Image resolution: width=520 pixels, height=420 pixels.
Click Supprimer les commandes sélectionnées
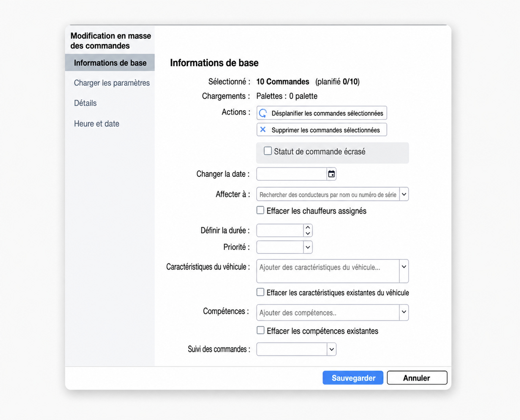tap(322, 130)
